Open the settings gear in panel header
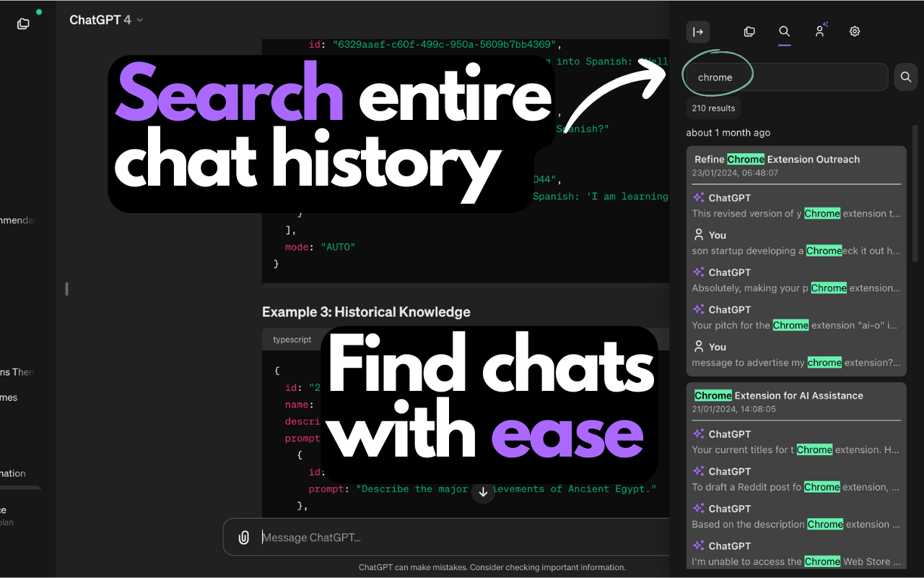 click(x=855, y=32)
